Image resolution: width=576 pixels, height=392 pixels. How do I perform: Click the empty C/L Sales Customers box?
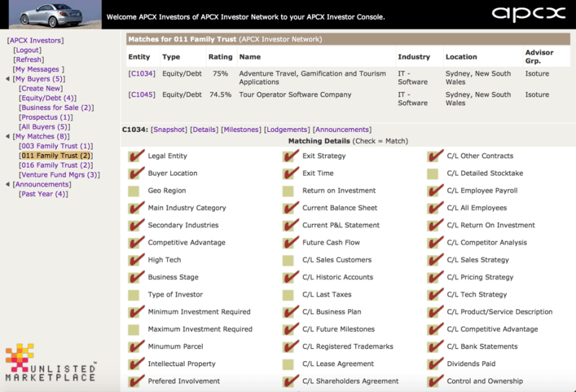[x=288, y=261]
